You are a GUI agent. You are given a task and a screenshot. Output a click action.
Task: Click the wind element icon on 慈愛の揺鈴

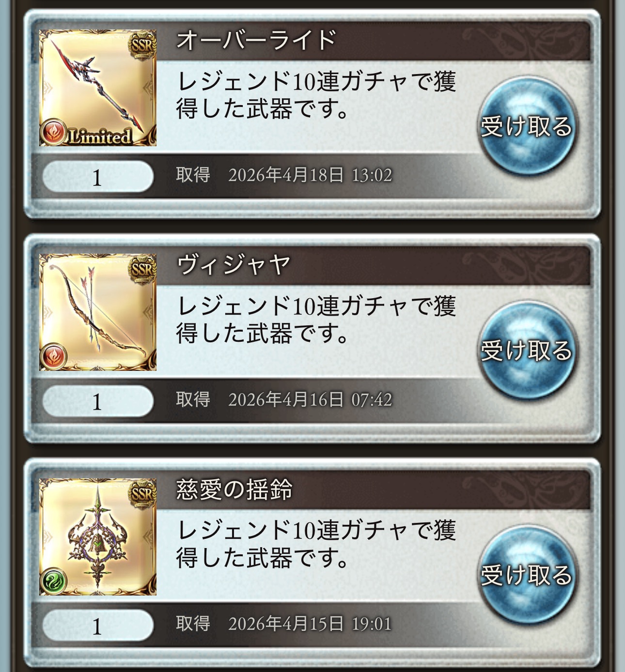[x=53, y=581]
